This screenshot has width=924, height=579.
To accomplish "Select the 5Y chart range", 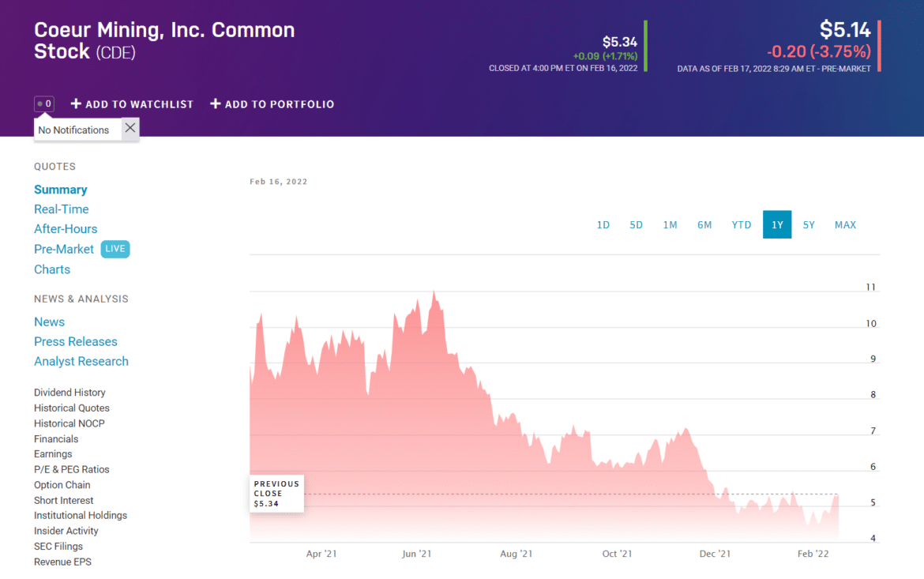I will tap(809, 224).
